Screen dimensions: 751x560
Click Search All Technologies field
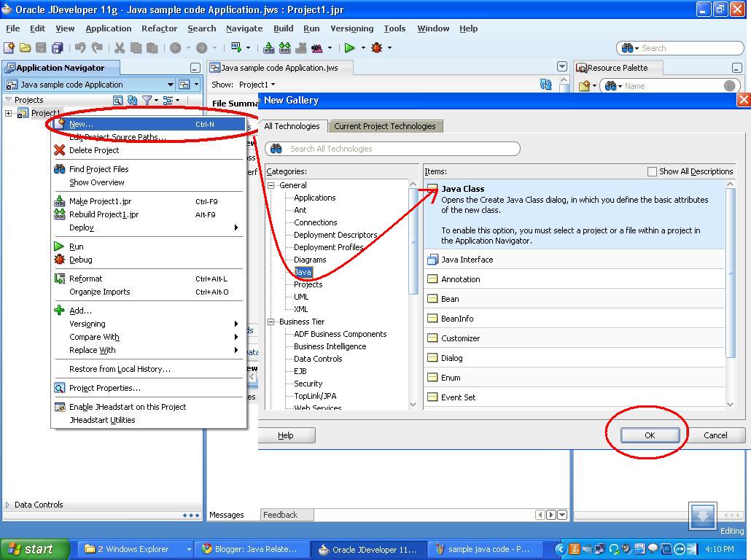point(393,149)
